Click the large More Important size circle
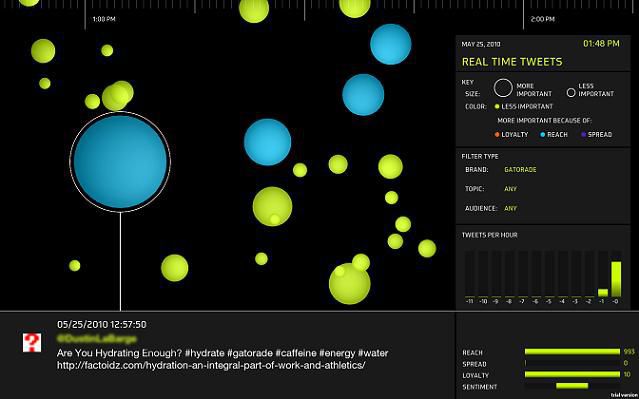 pos(503,88)
